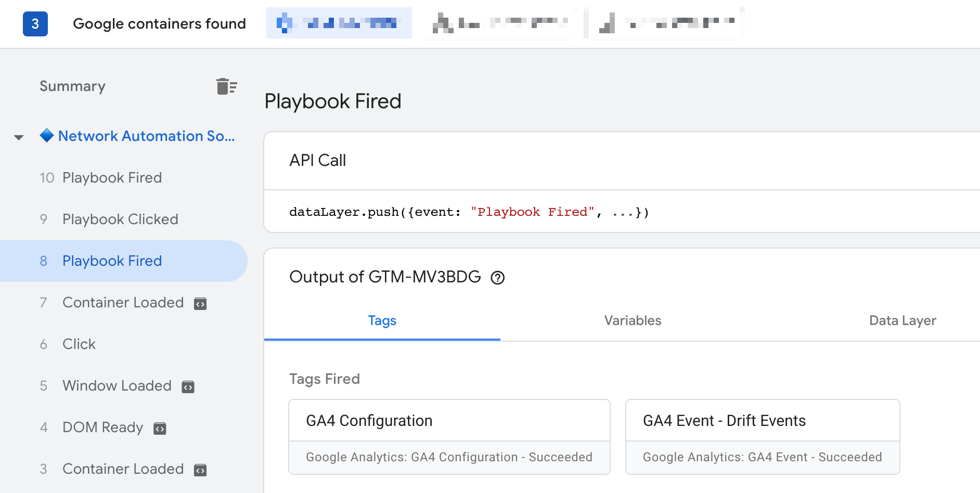View code icon beside Container Loaded event 3
Image resolution: width=980 pixels, height=493 pixels.
(x=200, y=470)
